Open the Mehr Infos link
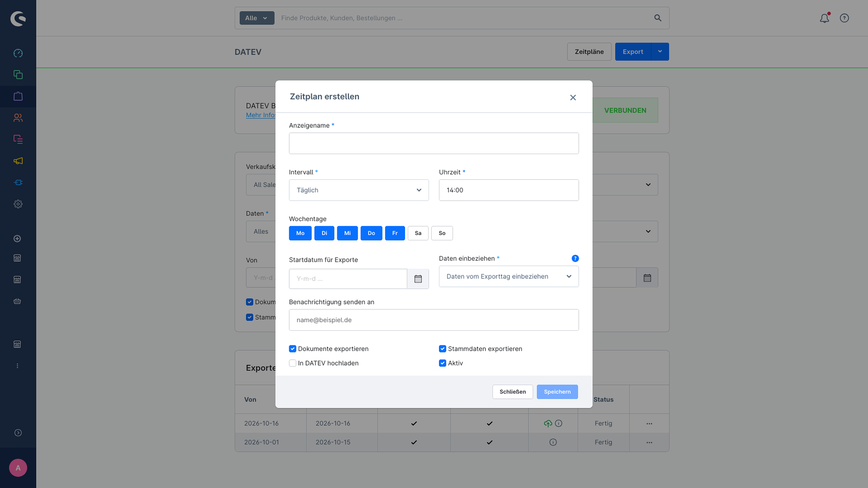Screen dimensions: 868x488 [261, 115]
